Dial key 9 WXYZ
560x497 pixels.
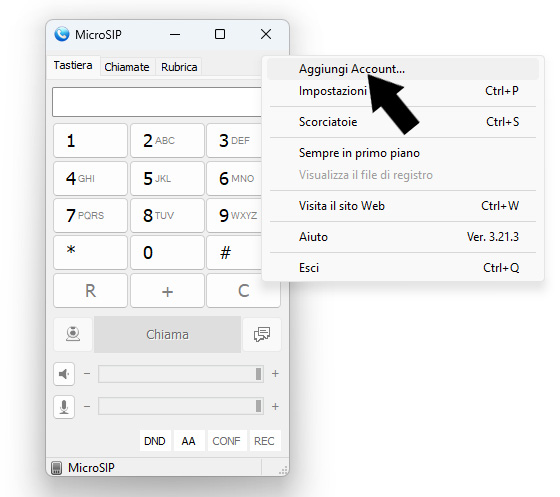pos(235,215)
